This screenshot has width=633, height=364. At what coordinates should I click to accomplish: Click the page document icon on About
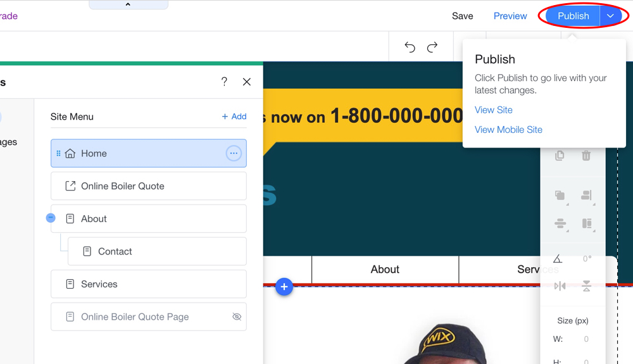[70, 219]
